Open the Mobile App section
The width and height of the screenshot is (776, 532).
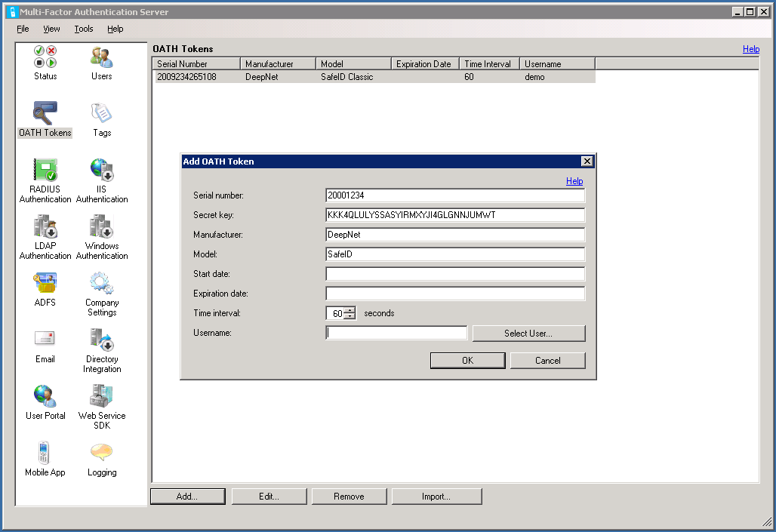coord(45,454)
